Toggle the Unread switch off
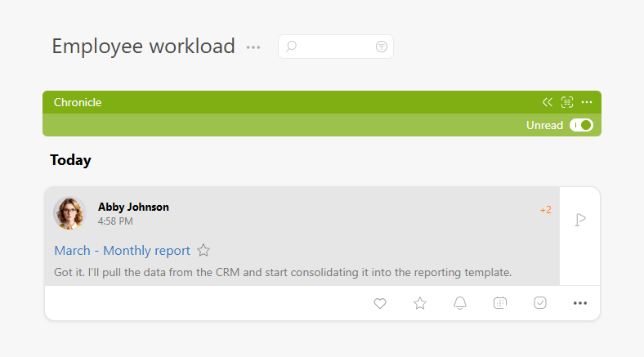644x357 pixels. pos(581,125)
